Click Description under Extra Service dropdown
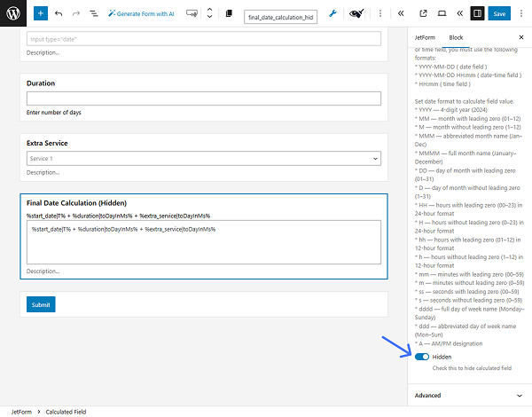532x417 pixels. click(43, 172)
